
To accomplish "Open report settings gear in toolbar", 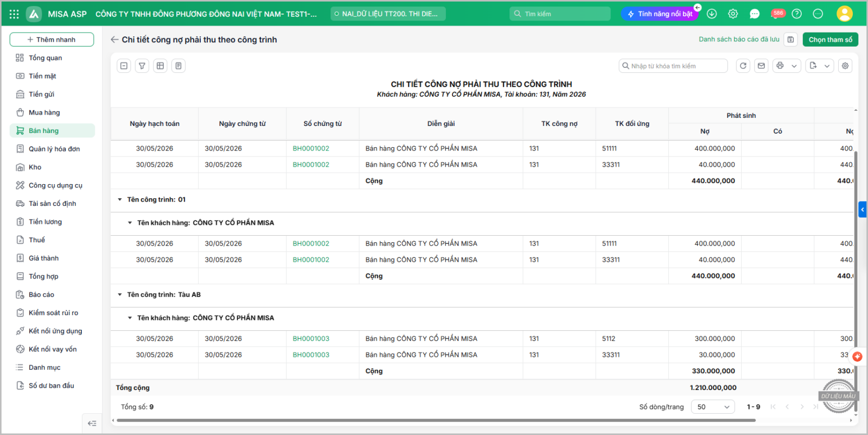I will 845,66.
